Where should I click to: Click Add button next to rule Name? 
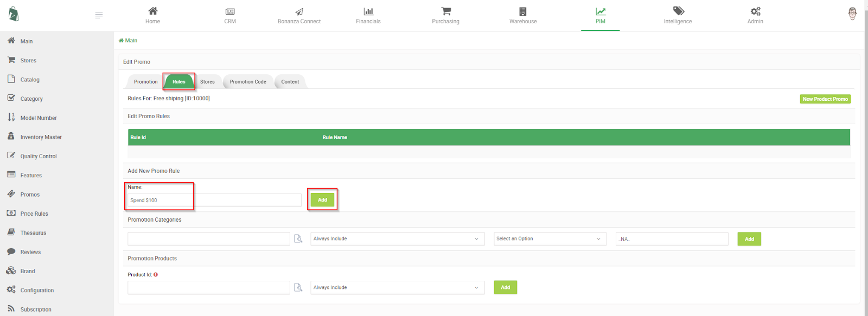(x=322, y=200)
